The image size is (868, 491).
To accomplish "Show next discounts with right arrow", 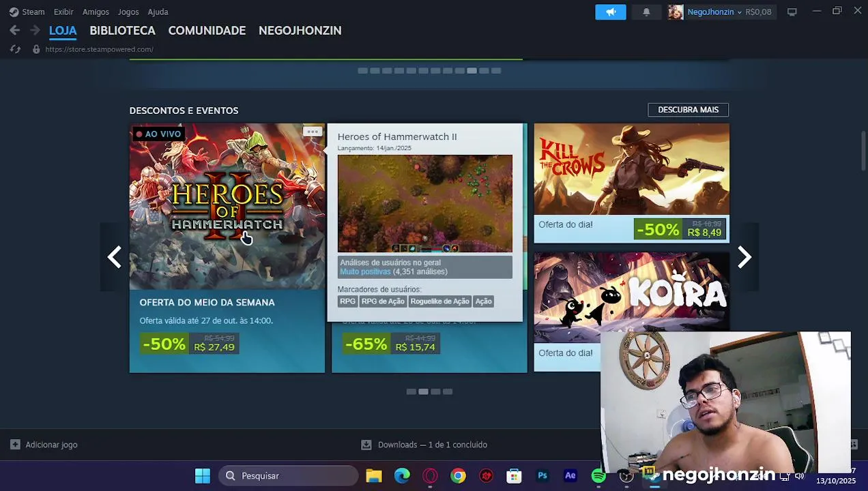I will click(744, 257).
